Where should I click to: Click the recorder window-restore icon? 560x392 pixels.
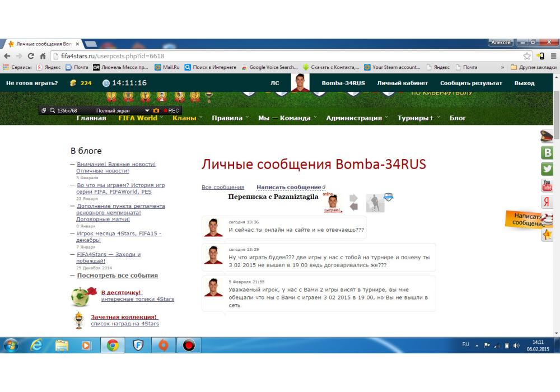[44, 110]
